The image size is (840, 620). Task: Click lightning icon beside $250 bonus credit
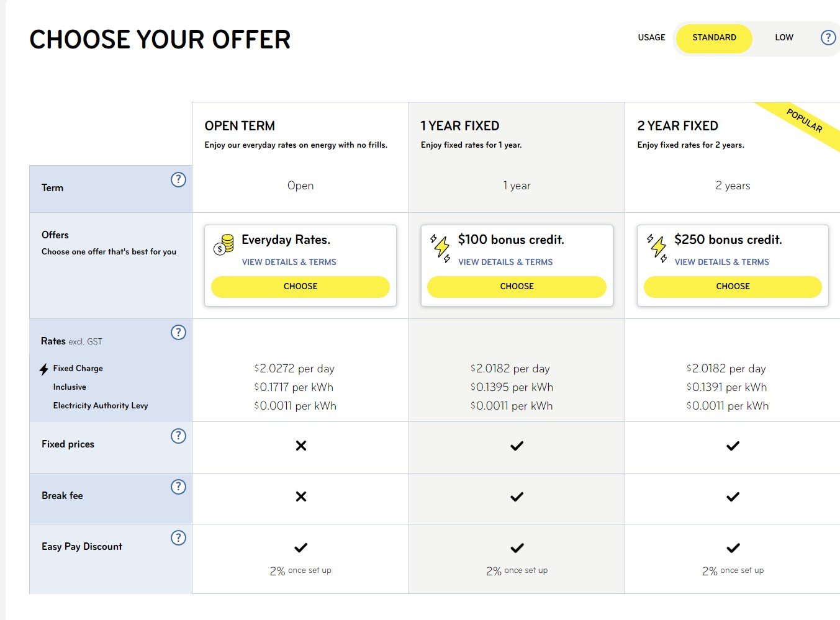(x=657, y=248)
